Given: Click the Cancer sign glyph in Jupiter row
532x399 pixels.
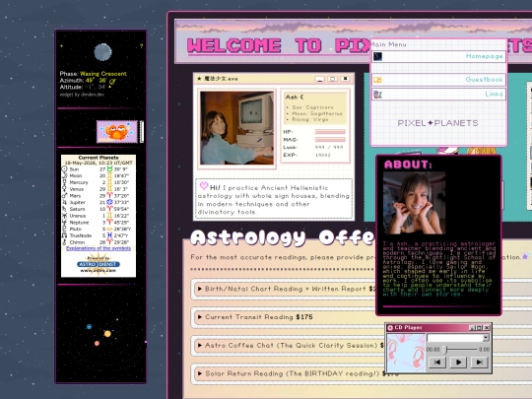Looking at the screenshot, I should point(109,202).
